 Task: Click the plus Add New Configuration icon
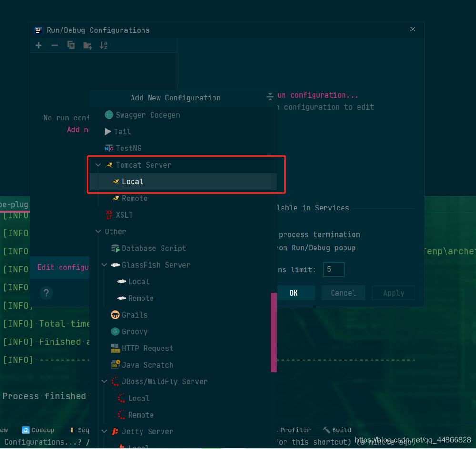coord(39,46)
